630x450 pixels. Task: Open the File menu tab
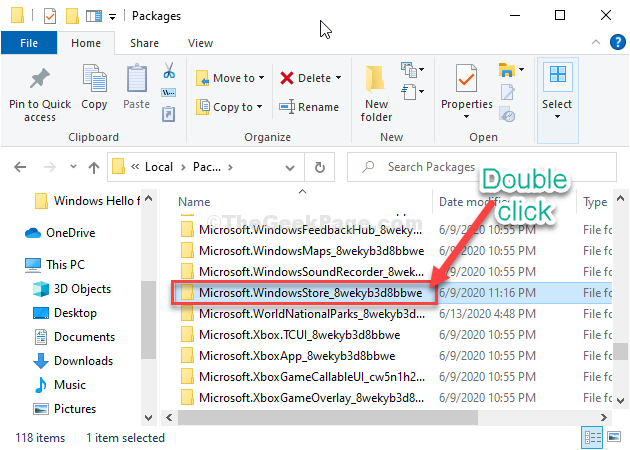29,43
